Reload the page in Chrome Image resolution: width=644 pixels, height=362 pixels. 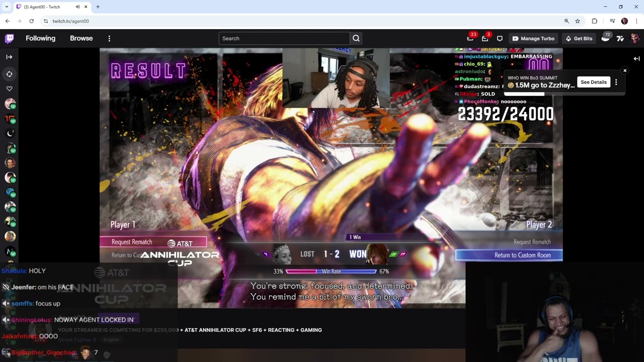coord(31,21)
